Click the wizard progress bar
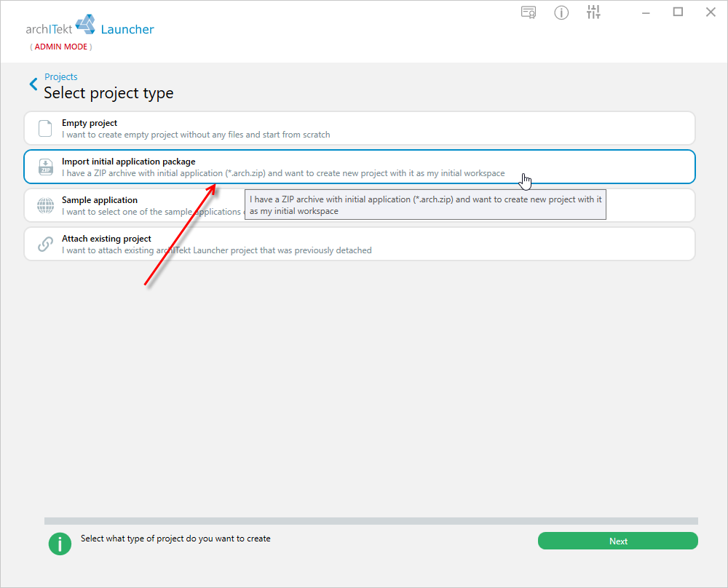 371,521
